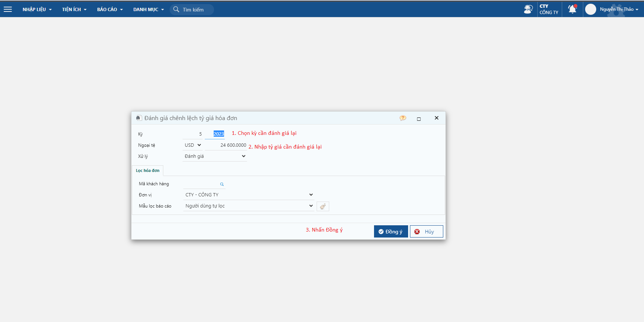Click the exchange rate 24 600.0000 field
This screenshot has height=322, width=644.
pyautogui.click(x=227, y=145)
